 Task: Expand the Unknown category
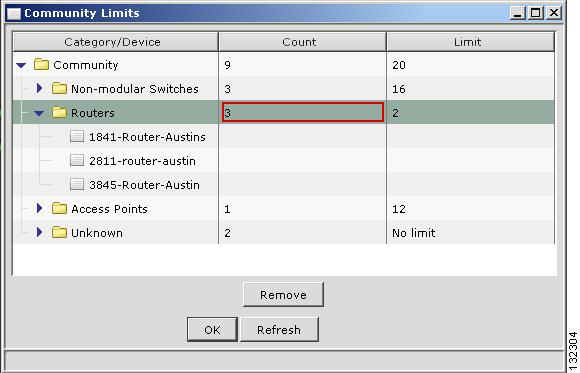point(40,232)
